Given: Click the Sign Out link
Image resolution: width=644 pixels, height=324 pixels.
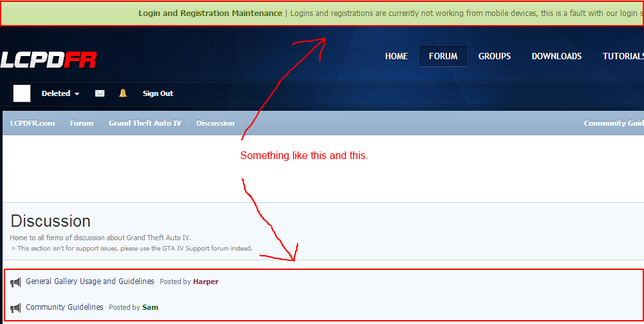Looking at the screenshot, I should [158, 93].
